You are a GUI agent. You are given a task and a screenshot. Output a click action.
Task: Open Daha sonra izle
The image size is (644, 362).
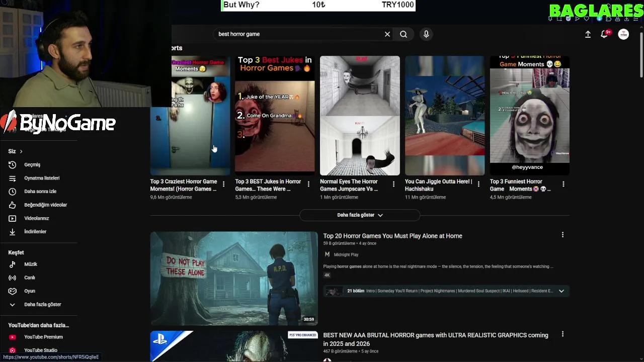point(40,192)
